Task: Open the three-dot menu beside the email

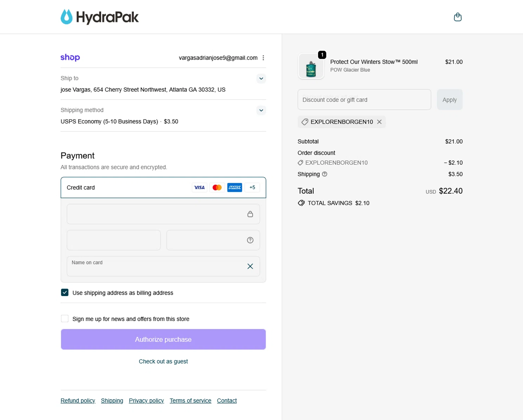Action: (x=263, y=58)
